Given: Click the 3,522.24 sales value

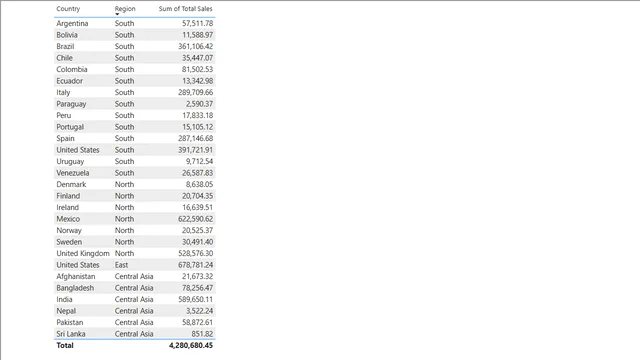Looking at the screenshot, I should click(200, 311).
